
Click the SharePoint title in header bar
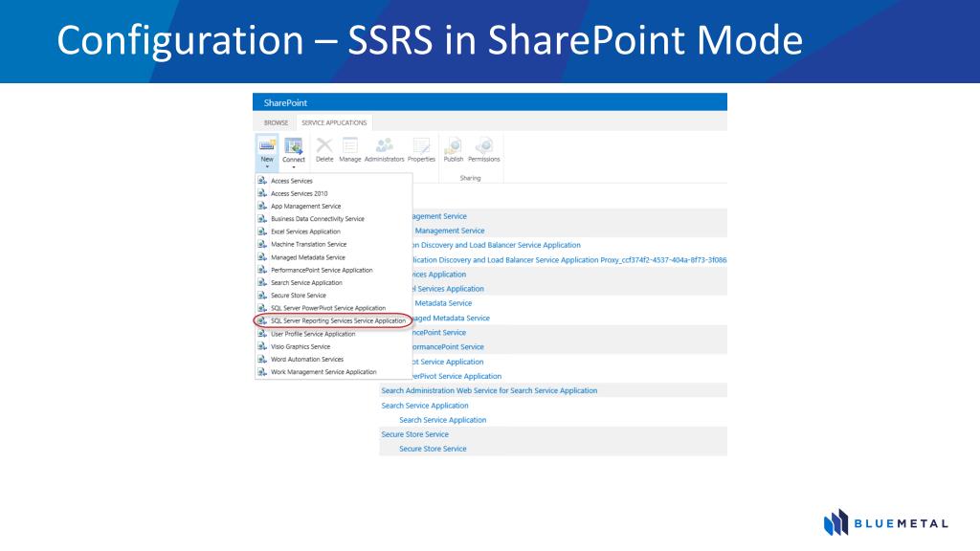tap(285, 102)
